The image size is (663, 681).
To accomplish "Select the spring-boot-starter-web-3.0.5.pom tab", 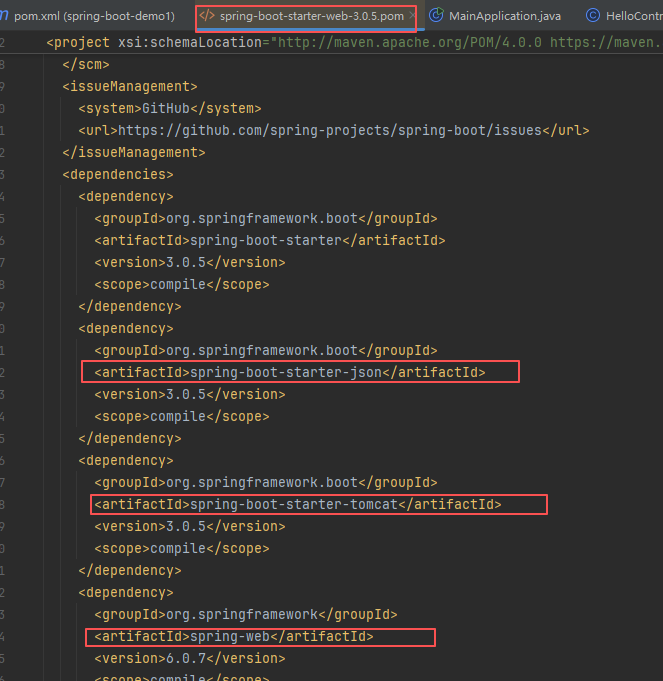I will click(312, 17).
